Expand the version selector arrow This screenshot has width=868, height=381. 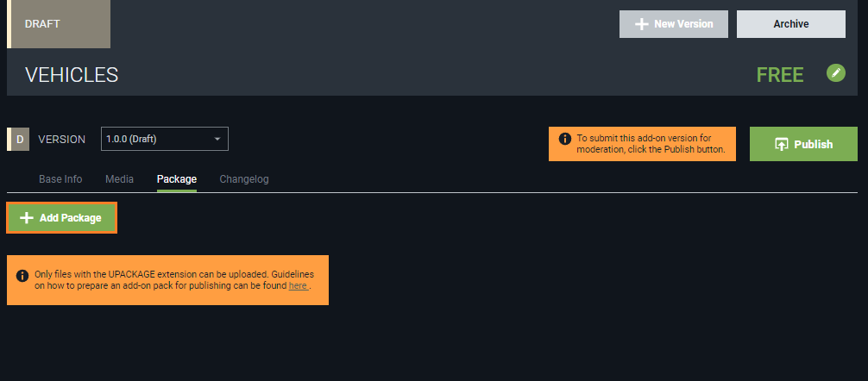coord(217,139)
